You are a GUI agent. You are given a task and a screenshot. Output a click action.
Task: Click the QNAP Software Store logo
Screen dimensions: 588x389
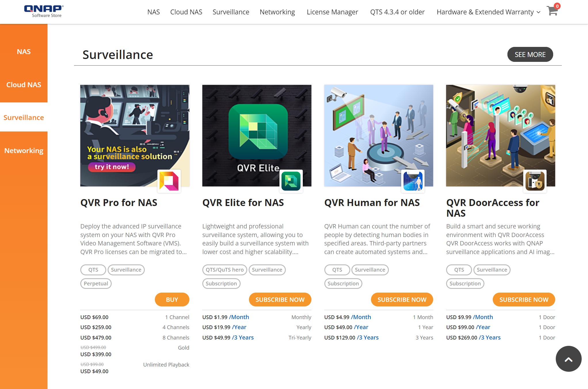point(44,12)
